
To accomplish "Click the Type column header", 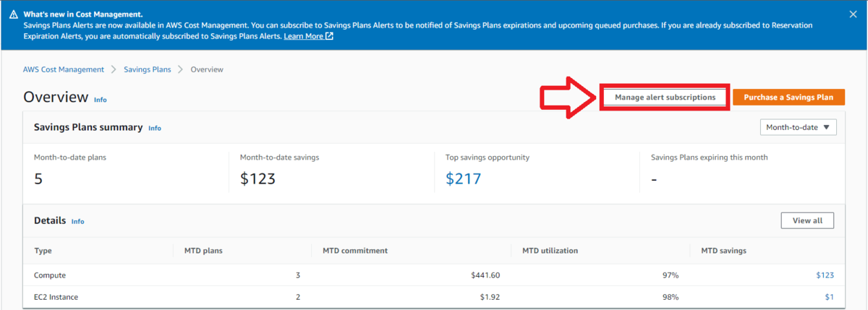I will coord(43,251).
